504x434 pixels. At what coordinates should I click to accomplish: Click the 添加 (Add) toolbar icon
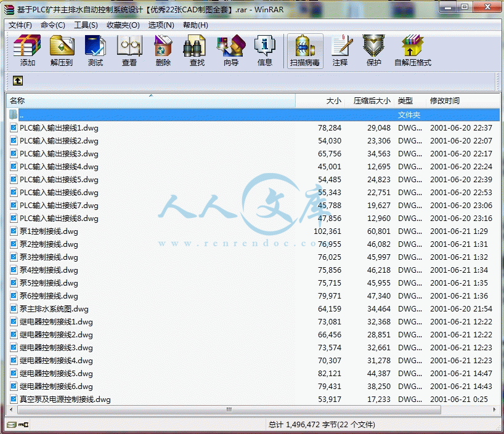click(27, 50)
